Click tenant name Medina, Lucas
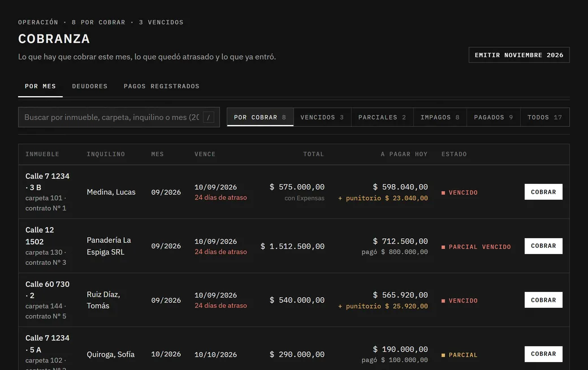 [111, 192]
